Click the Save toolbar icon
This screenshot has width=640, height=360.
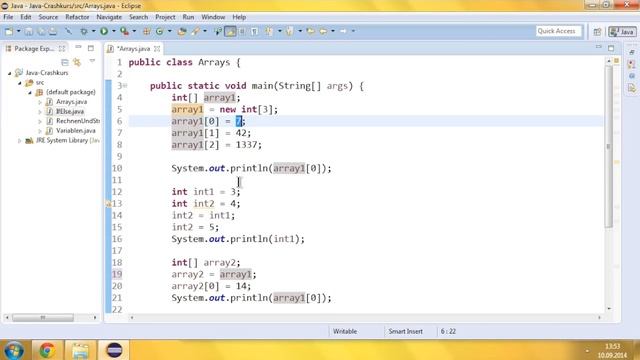click(x=29, y=31)
